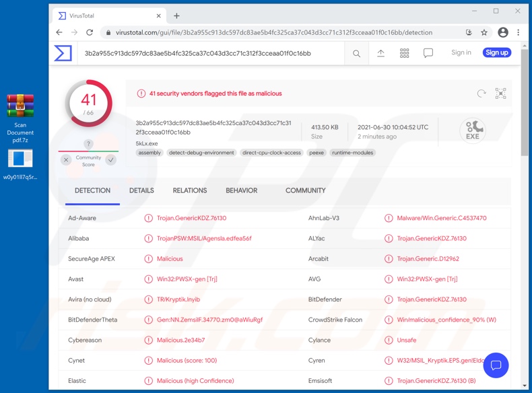
Task: Click the Sign up button
Action: 497,52
